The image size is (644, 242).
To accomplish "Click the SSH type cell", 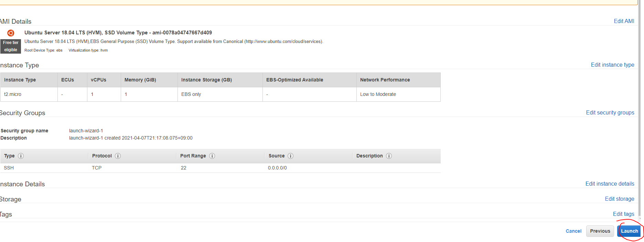I will pyautogui.click(x=9, y=168).
